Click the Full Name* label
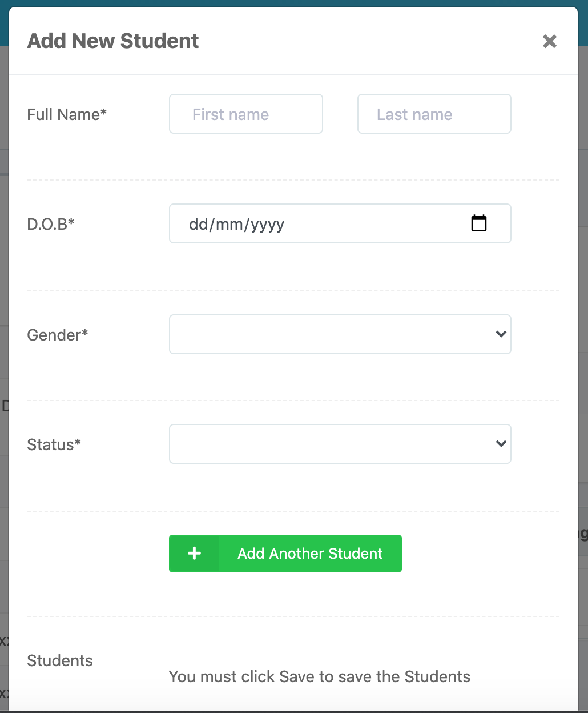 pyautogui.click(x=67, y=114)
